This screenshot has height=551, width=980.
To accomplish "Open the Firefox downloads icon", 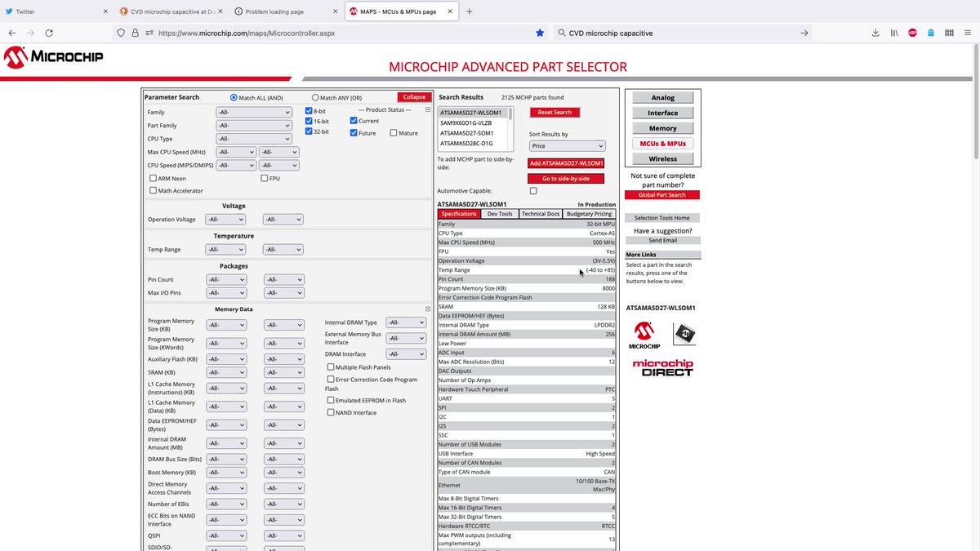I will [x=875, y=33].
